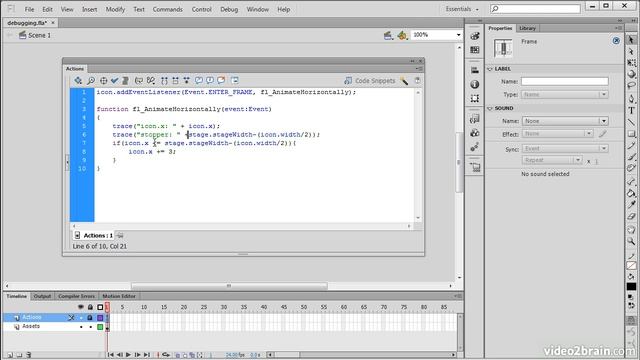Select the Lasso tool
Viewport: 640px width, 360px height.
(x=631, y=86)
